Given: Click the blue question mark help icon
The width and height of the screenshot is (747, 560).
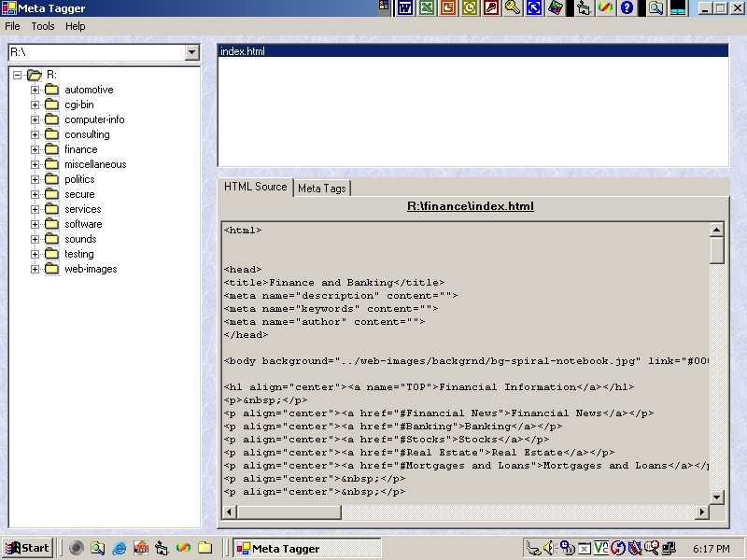Looking at the screenshot, I should (627, 8).
